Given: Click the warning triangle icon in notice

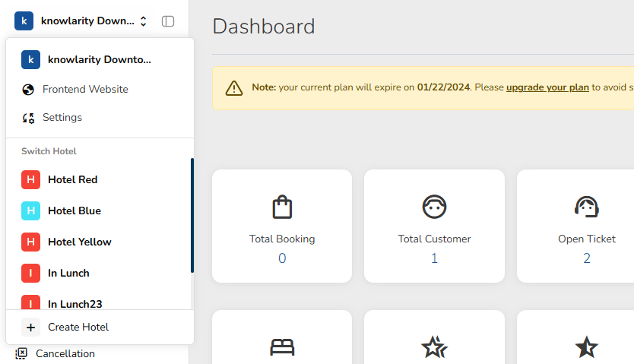Looking at the screenshot, I should tap(234, 87).
